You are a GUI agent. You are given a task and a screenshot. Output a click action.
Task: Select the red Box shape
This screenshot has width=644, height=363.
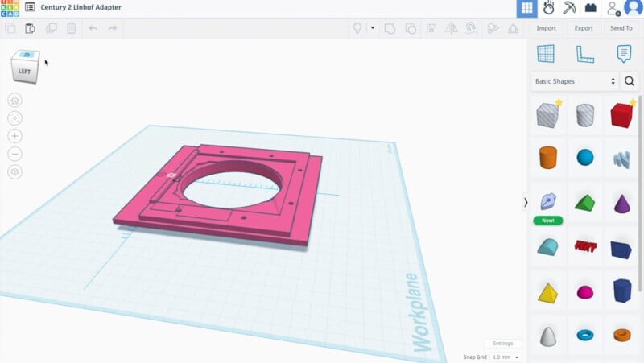[621, 115]
